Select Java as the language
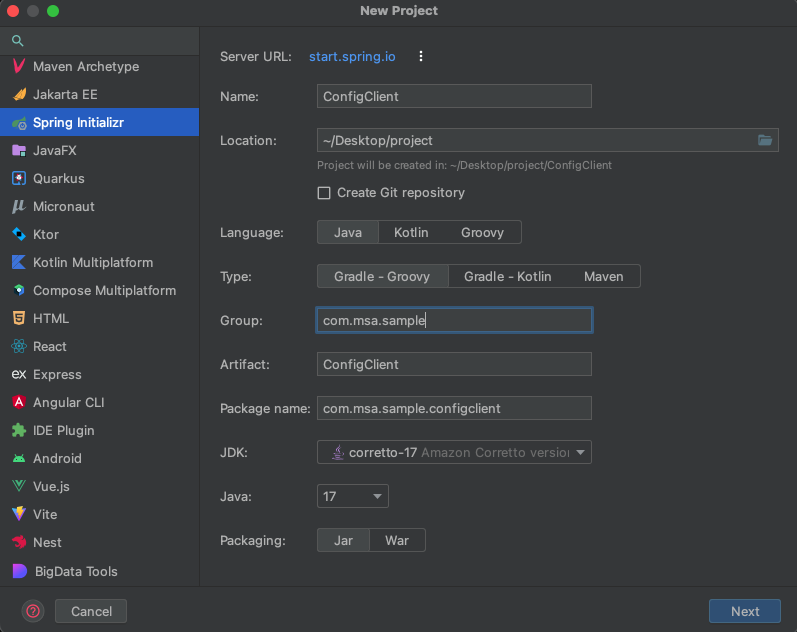 coord(348,232)
